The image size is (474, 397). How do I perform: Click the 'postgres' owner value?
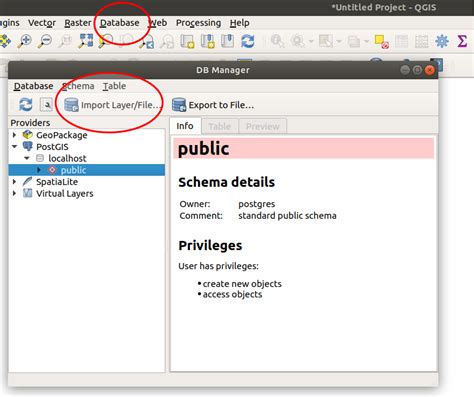tap(257, 204)
